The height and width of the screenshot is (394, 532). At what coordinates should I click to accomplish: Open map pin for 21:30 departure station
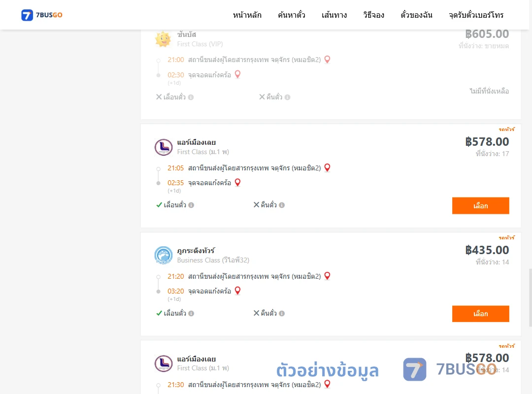(x=328, y=384)
